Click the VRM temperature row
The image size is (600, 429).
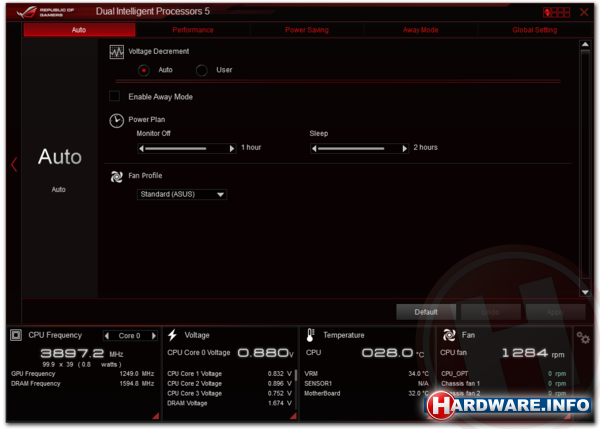367,374
